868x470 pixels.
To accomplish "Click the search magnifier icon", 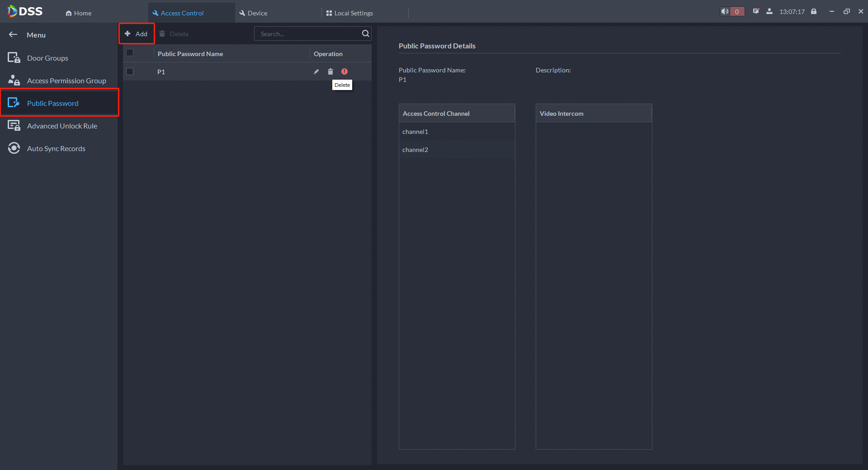I will 365,33.
